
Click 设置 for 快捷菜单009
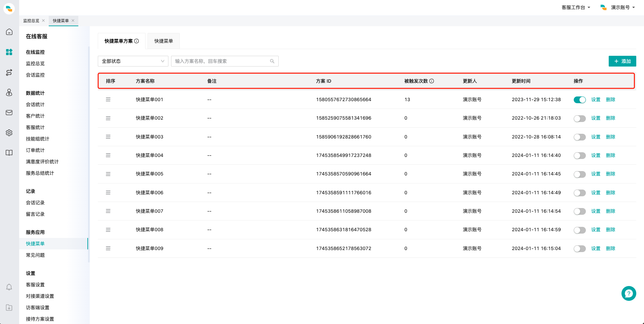pos(596,248)
